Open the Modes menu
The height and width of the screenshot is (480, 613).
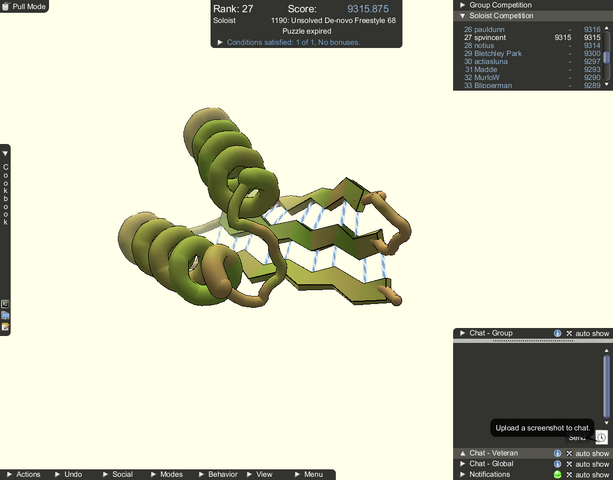click(167, 474)
